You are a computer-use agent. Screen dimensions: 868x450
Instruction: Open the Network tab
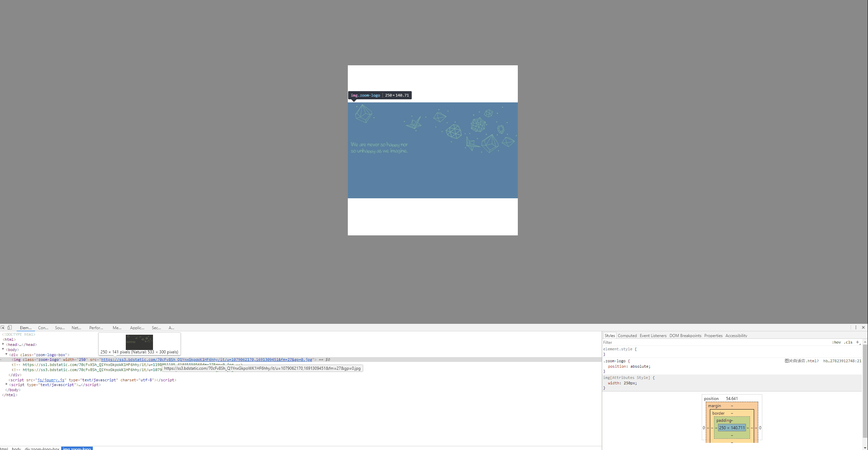click(x=76, y=328)
